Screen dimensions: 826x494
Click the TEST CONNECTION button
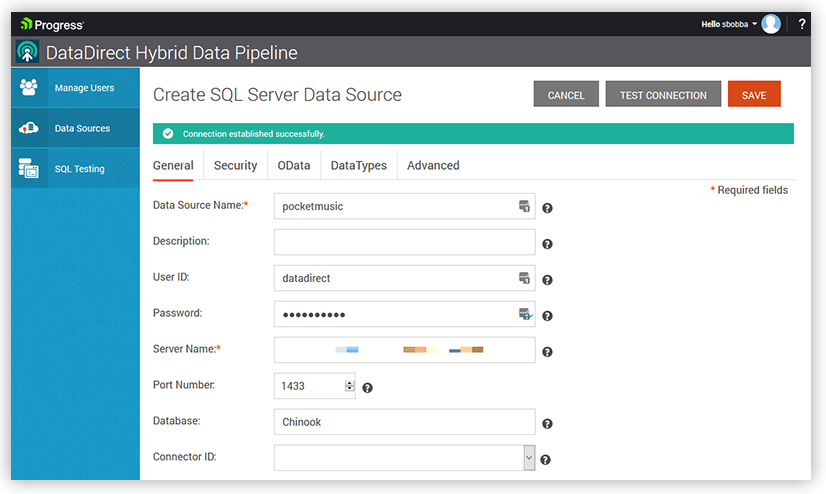tap(663, 95)
